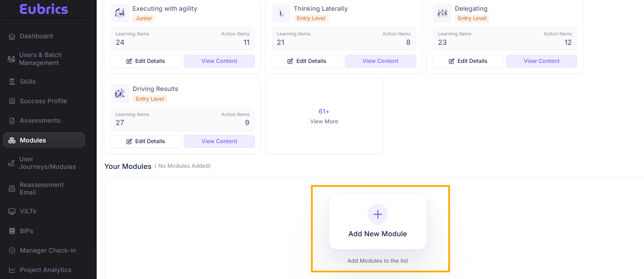Click the Driving Results module thumbnail
The image size is (644, 279).
point(120,93)
